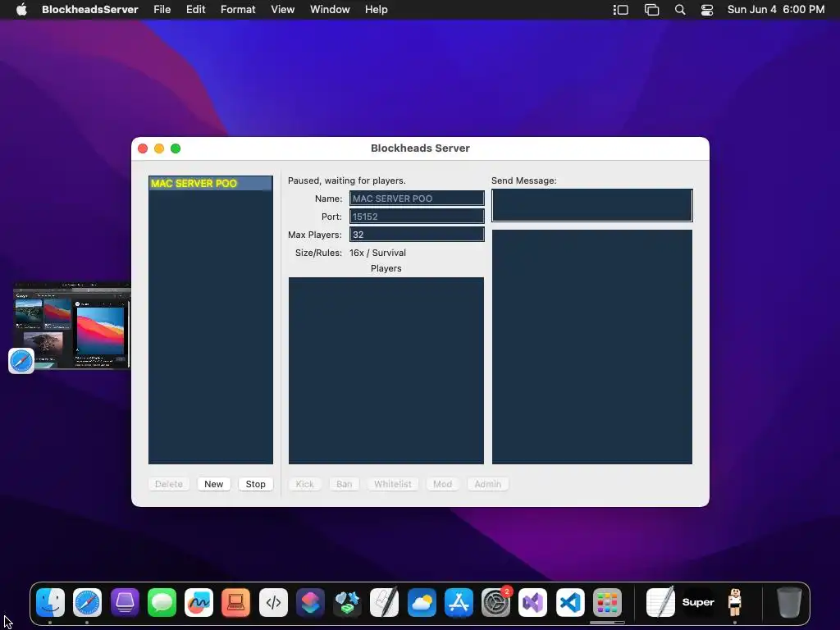This screenshot has height=630, width=840.
Task: Click the Send Message text box
Action: 592,205
